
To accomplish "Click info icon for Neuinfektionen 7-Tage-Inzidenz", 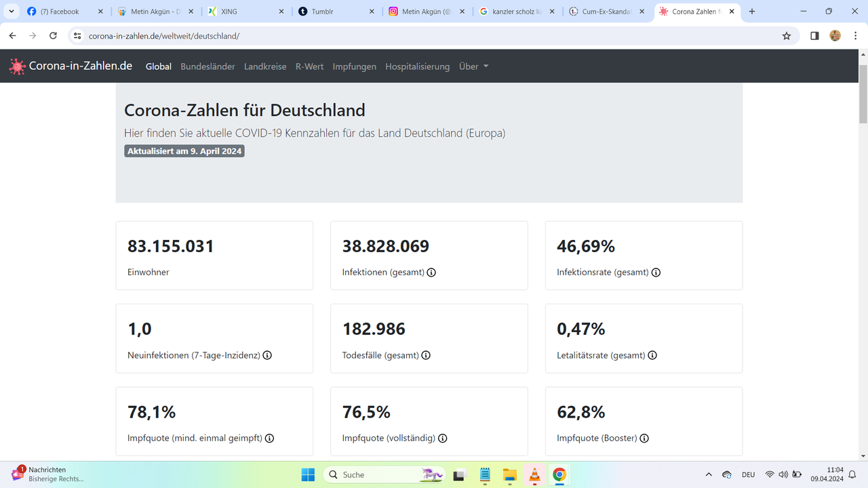I will pyautogui.click(x=267, y=355).
